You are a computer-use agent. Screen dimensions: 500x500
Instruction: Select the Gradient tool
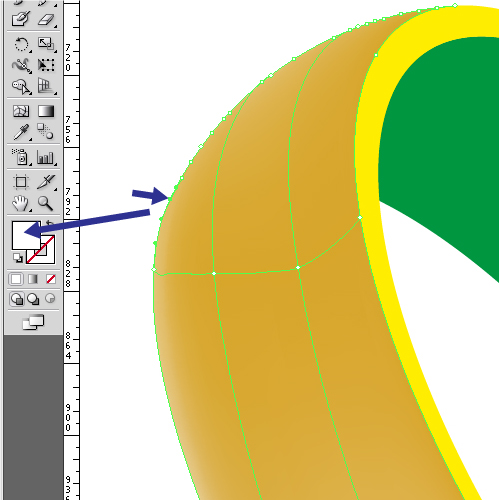coord(46,111)
